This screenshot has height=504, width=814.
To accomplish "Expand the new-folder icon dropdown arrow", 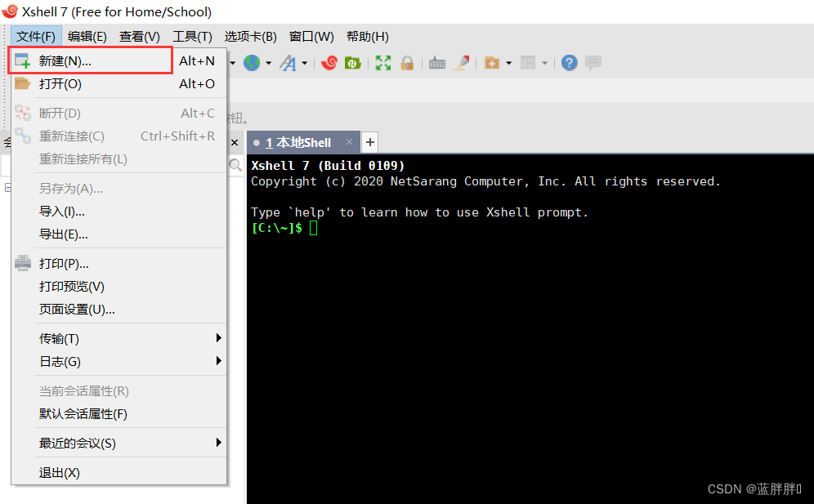I will pos(508,64).
